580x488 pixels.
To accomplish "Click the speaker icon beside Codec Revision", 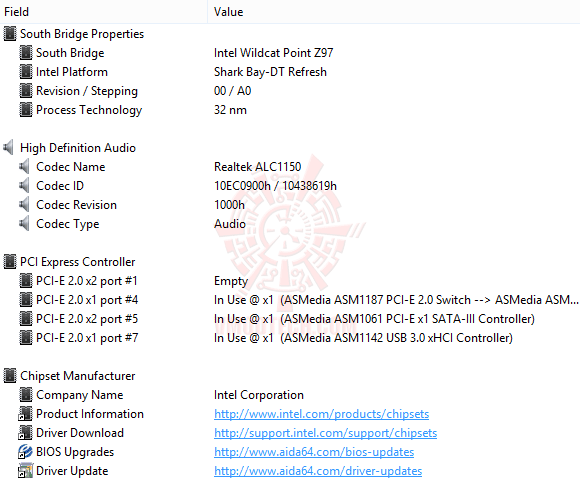I will (x=24, y=205).
